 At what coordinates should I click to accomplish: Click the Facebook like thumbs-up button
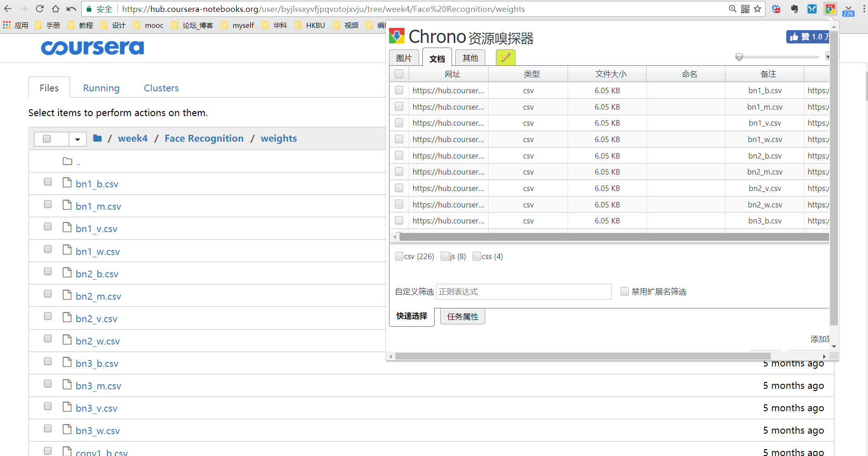[807, 37]
